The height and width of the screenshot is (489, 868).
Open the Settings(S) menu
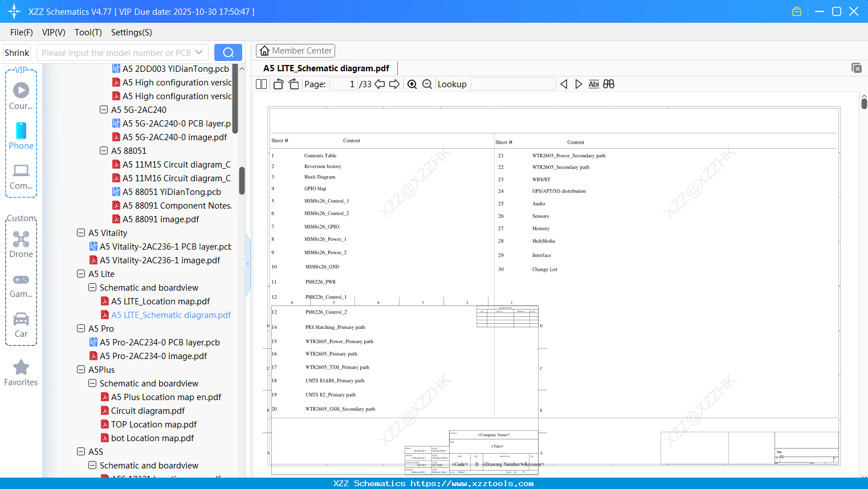tap(132, 32)
